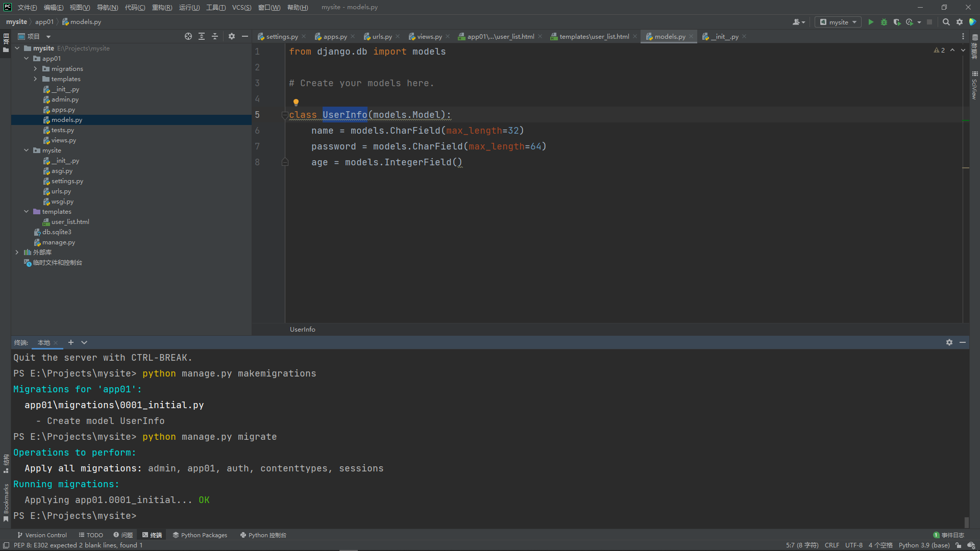Open Python Packages tool window
Image resolution: width=980 pixels, height=551 pixels.
200,535
